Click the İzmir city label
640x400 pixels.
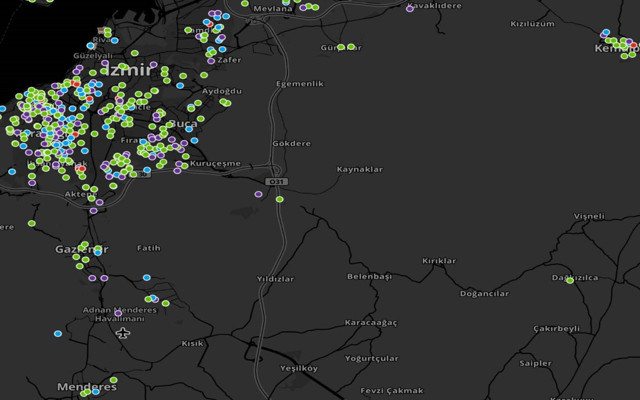coord(127,70)
